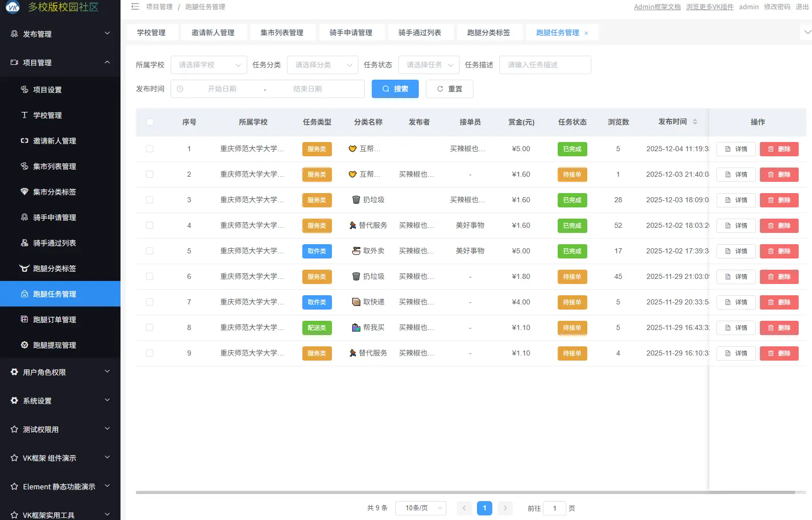The image size is (812, 520).
Task: Click the blue 搜索 button
Action: [x=395, y=89]
